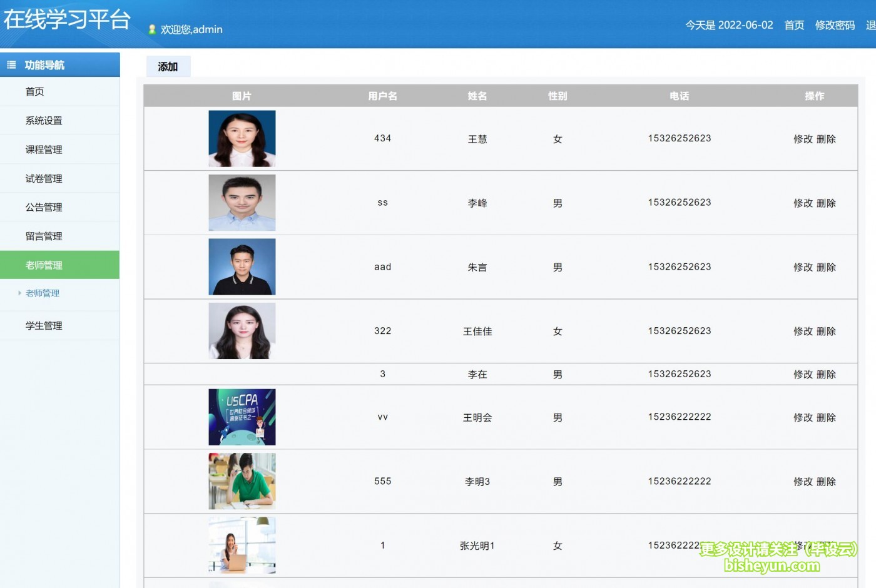Click phone number of 王明会
876x588 pixels.
tap(680, 417)
